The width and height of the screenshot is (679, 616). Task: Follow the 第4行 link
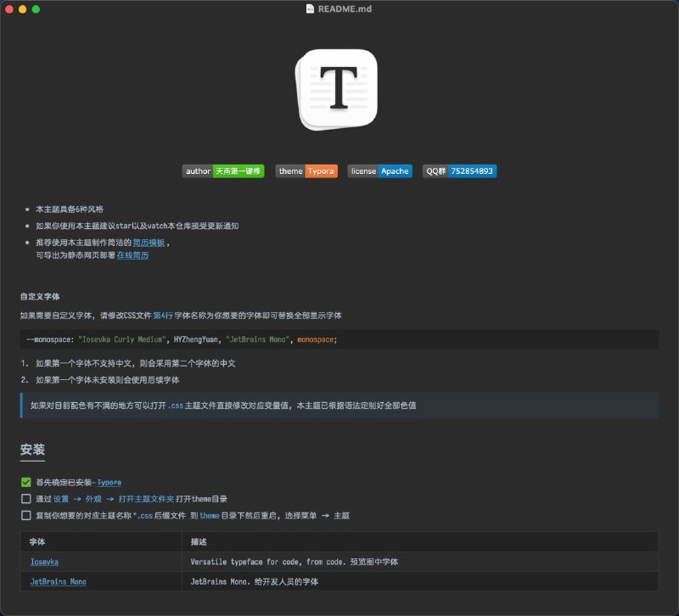(163, 316)
